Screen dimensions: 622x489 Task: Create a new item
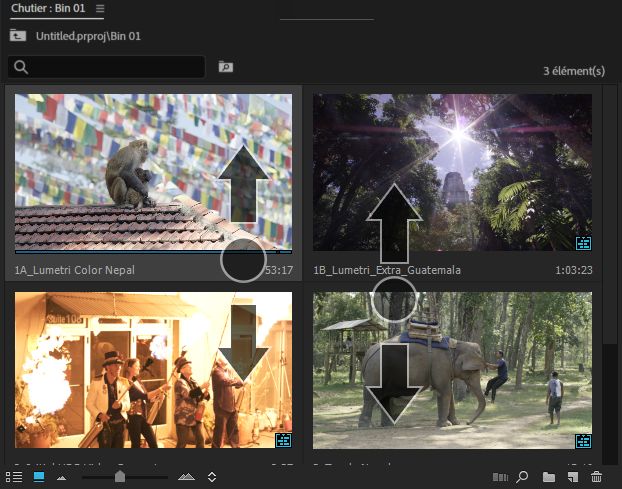573,477
